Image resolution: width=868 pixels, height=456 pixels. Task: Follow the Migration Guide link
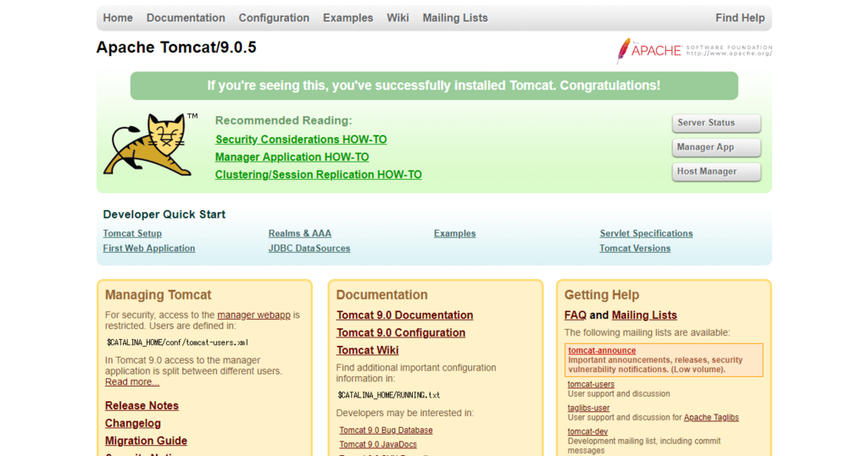coord(146,441)
